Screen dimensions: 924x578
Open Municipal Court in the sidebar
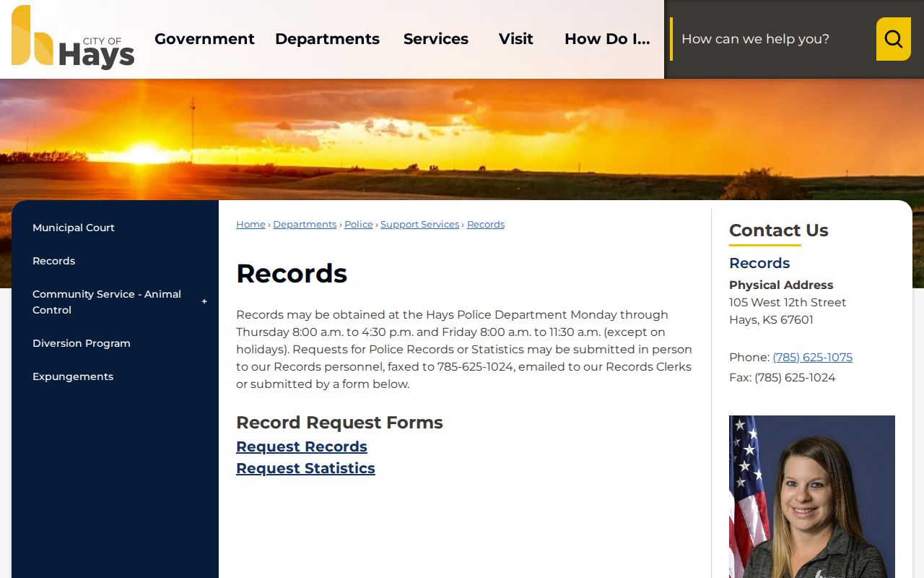tap(74, 228)
